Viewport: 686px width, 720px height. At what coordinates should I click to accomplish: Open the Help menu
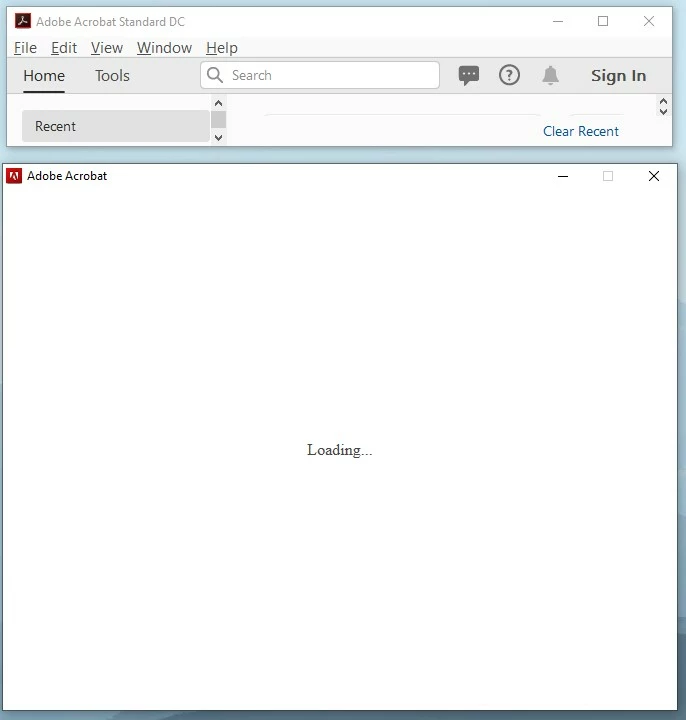(x=222, y=48)
